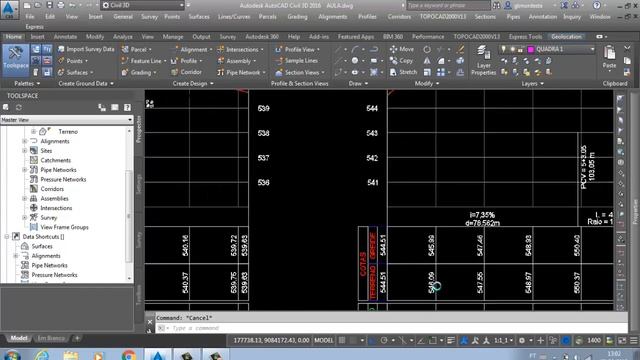Select the Corridor tool

pos(187,72)
